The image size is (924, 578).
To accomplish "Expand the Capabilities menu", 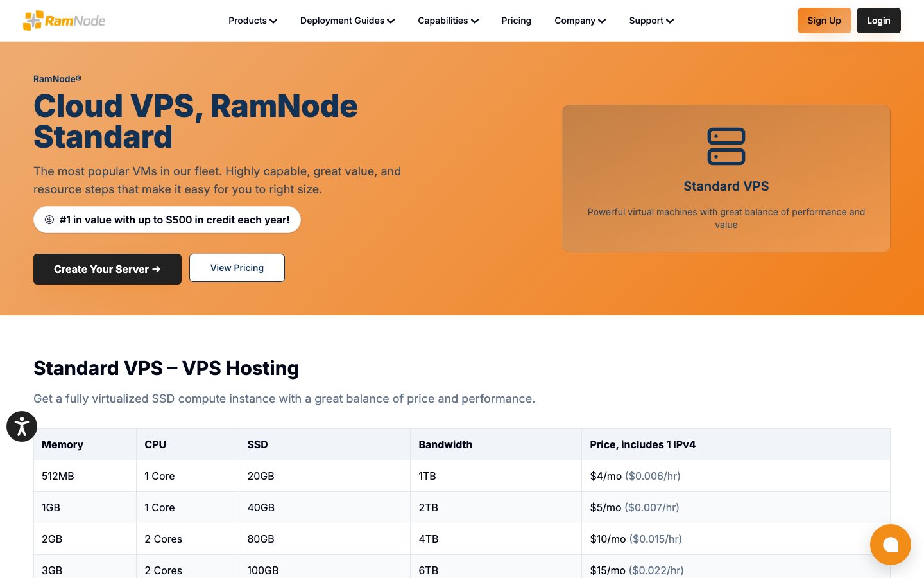I will (x=448, y=21).
